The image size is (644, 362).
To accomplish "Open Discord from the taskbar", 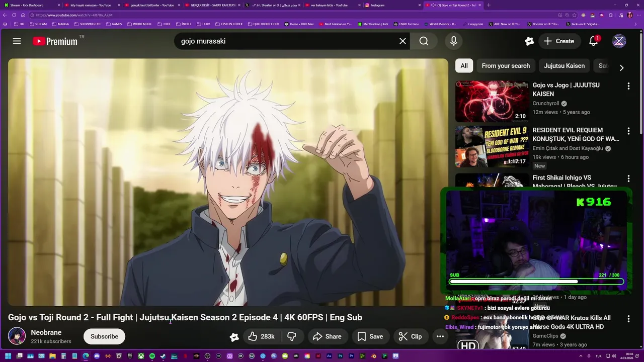I will tap(97, 356).
